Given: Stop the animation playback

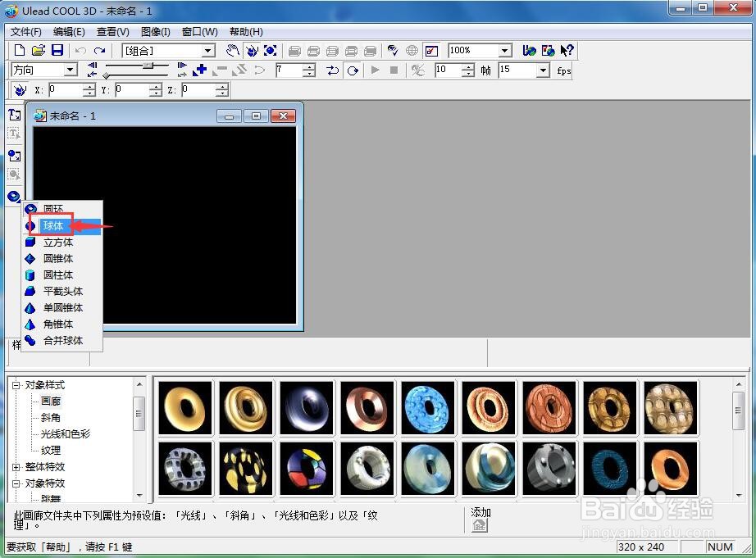Looking at the screenshot, I should [394, 70].
